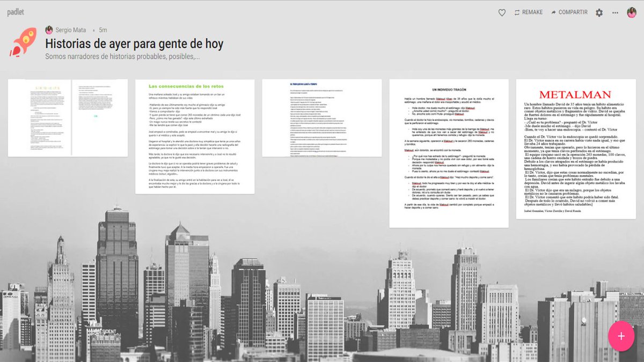Click the subtitle 'Somos narradores de historias probables'
This screenshot has height=362, width=644.
point(122,56)
